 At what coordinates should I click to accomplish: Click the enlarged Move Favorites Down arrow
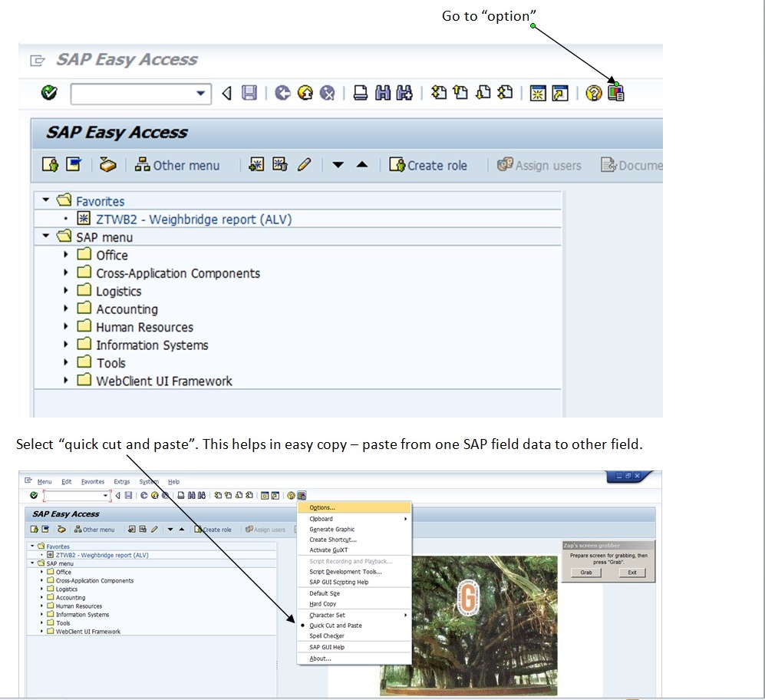tap(338, 165)
